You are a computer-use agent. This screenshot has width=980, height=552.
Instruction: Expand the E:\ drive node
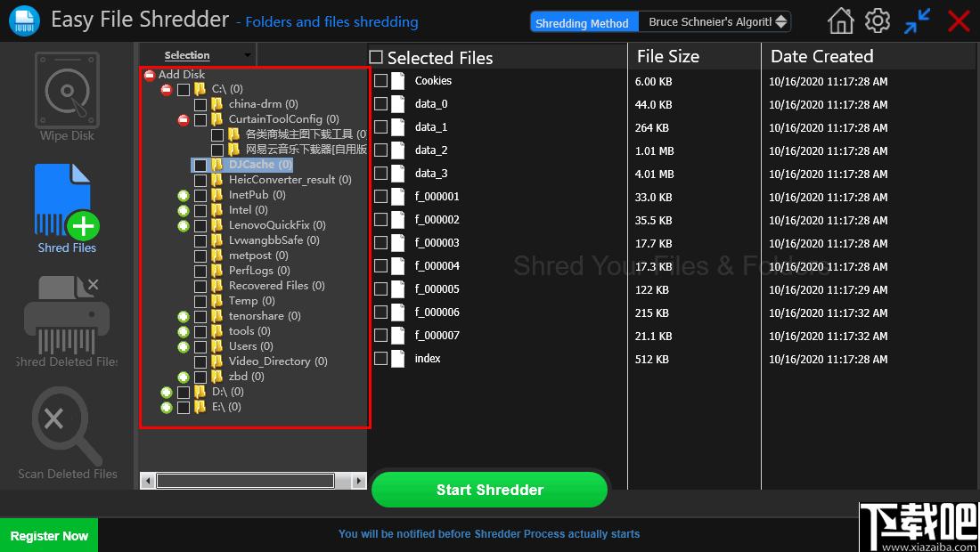point(167,408)
